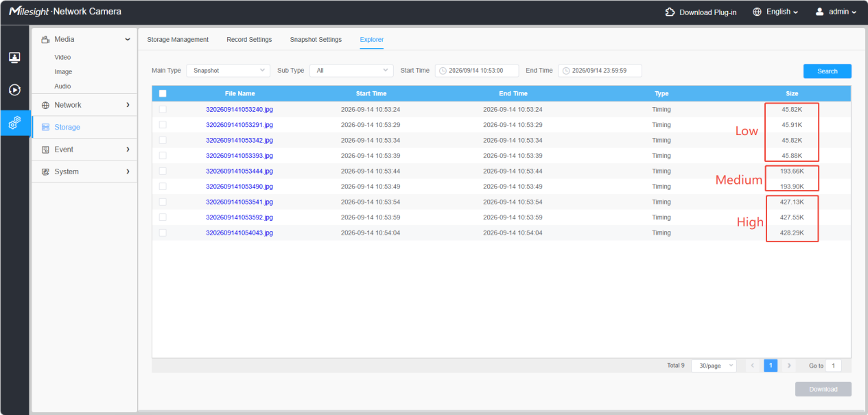Open the playback icon in sidebar
Screen dimensions: 868x415
[14, 90]
